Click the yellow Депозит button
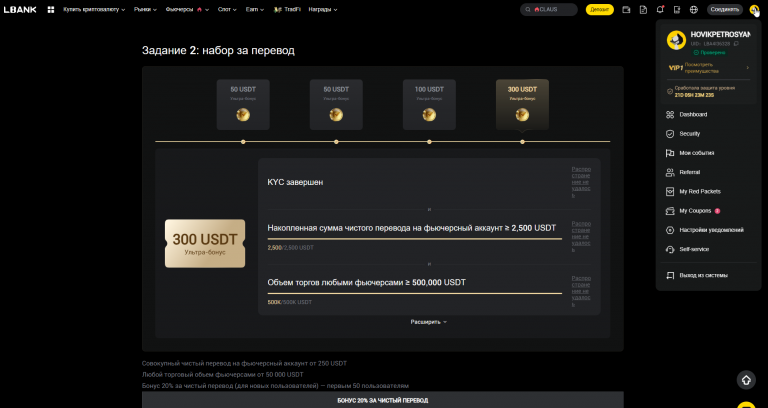 pos(600,9)
